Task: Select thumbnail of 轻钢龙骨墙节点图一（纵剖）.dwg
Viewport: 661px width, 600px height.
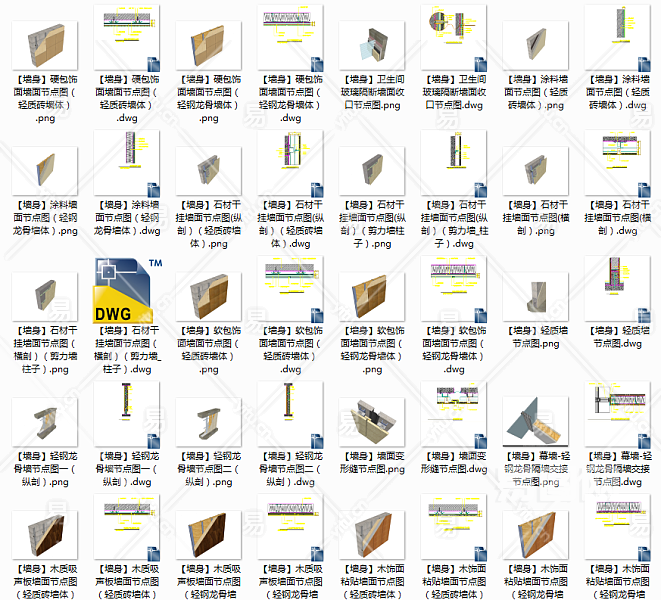Action: 127,414
